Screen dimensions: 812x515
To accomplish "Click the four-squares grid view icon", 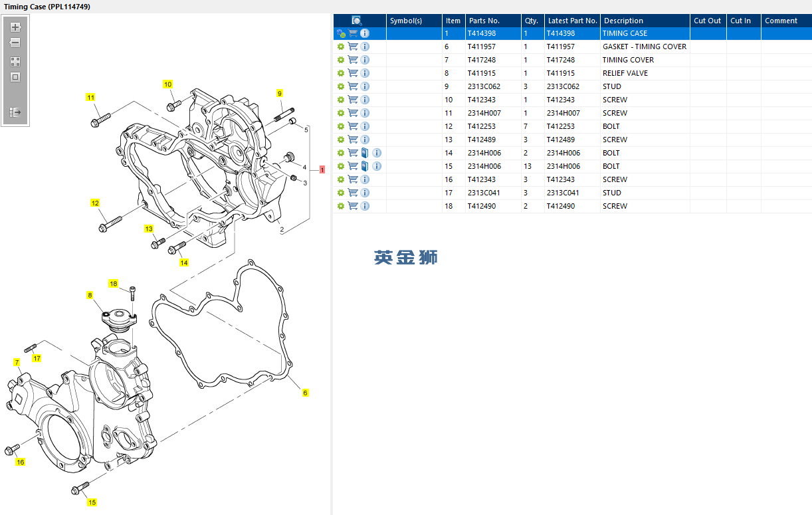I will click(x=15, y=62).
